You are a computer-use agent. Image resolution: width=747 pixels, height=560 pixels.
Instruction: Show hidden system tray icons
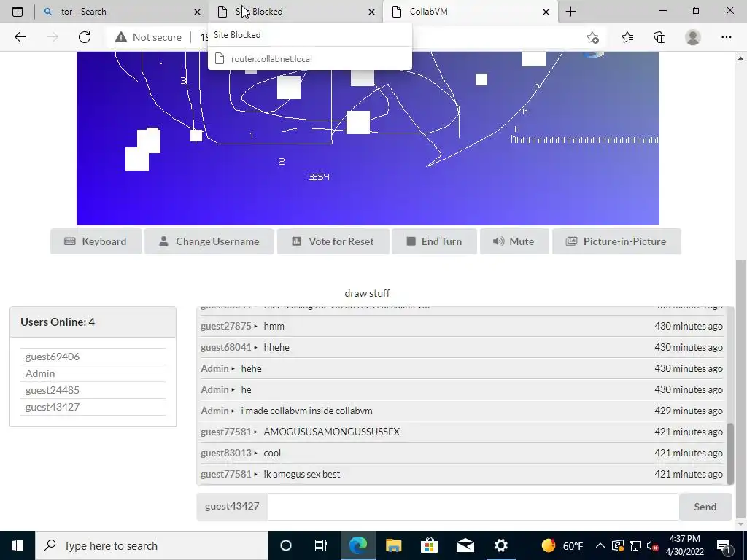(600, 545)
